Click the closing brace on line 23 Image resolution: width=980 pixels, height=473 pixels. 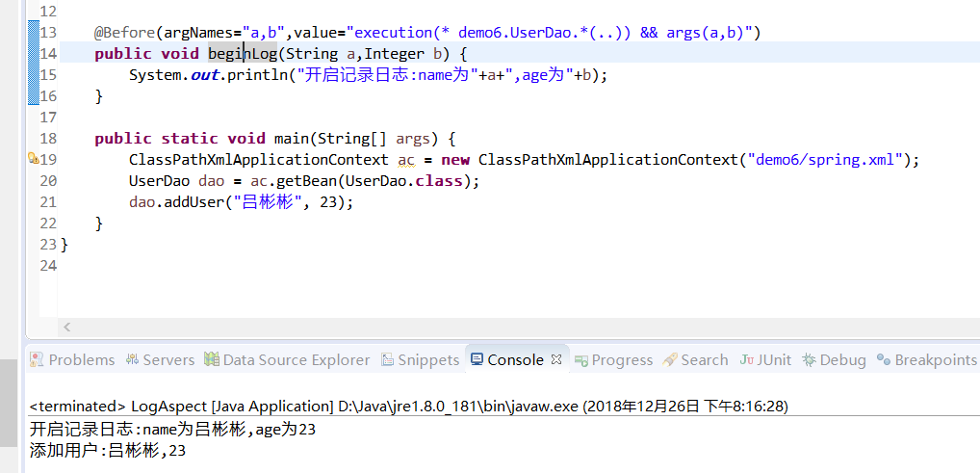[64, 245]
